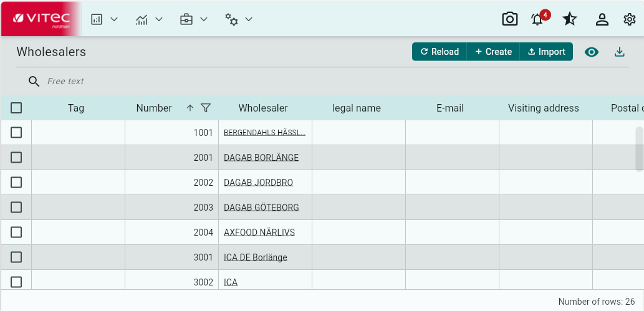Expand the chevron next to gears icon

click(249, 19)
